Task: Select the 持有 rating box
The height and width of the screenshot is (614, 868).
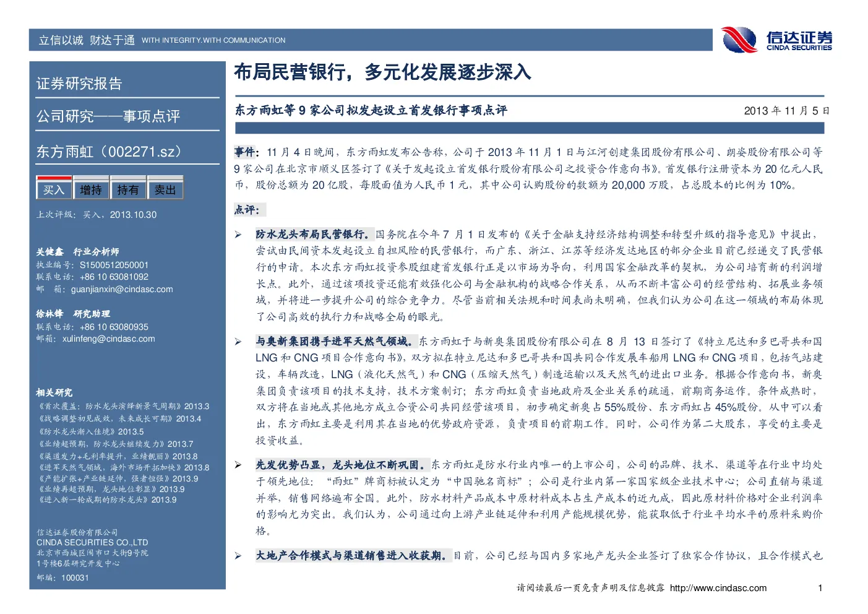Action: 128,188
